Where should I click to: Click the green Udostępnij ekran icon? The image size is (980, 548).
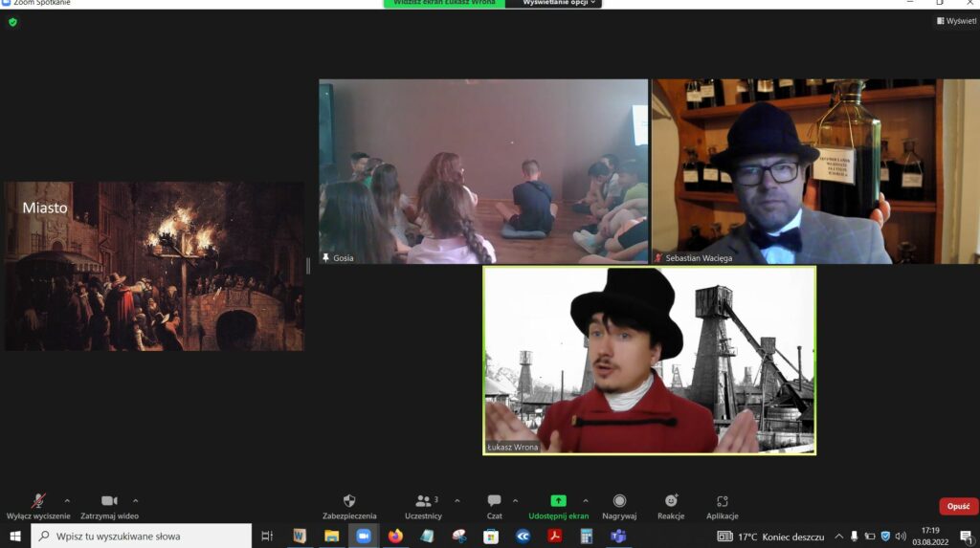[558, 500]
